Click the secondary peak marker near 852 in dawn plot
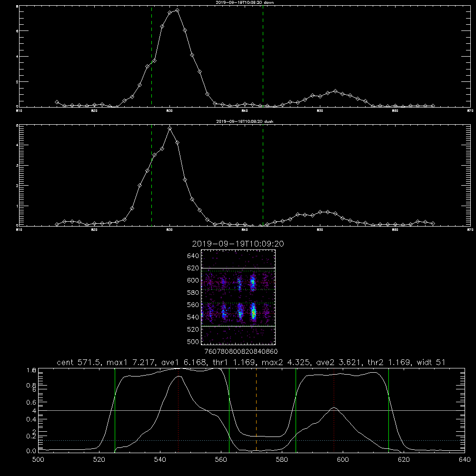 pos(335,91)
